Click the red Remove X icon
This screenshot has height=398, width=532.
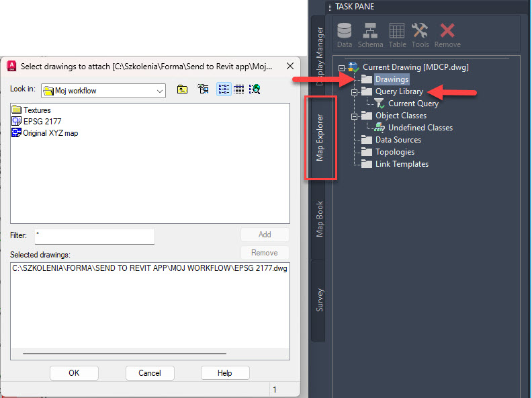coord(447,34)
